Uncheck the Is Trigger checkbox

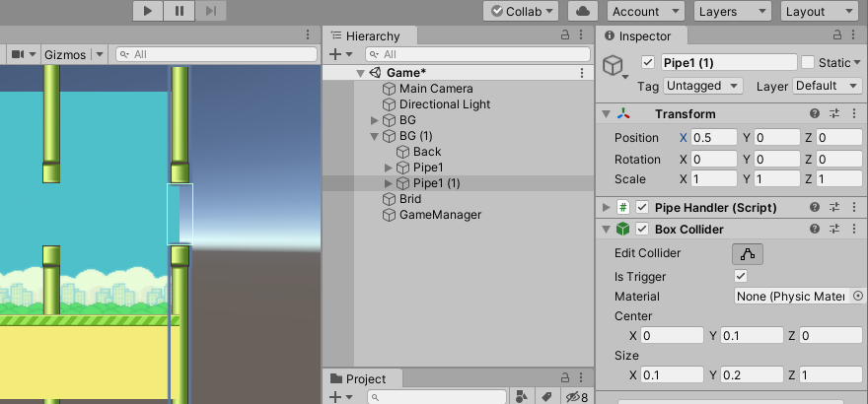pos(741,276)
